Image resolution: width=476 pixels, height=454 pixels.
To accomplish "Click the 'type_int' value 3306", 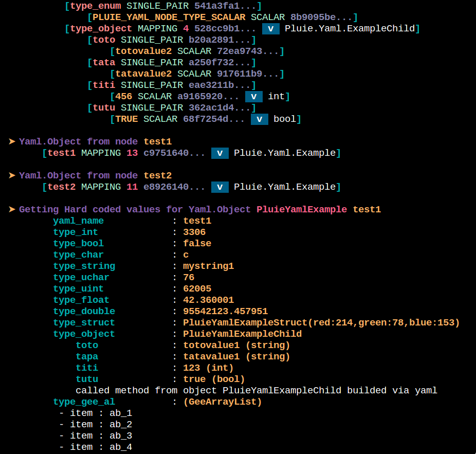I will (x=194, y=232).
